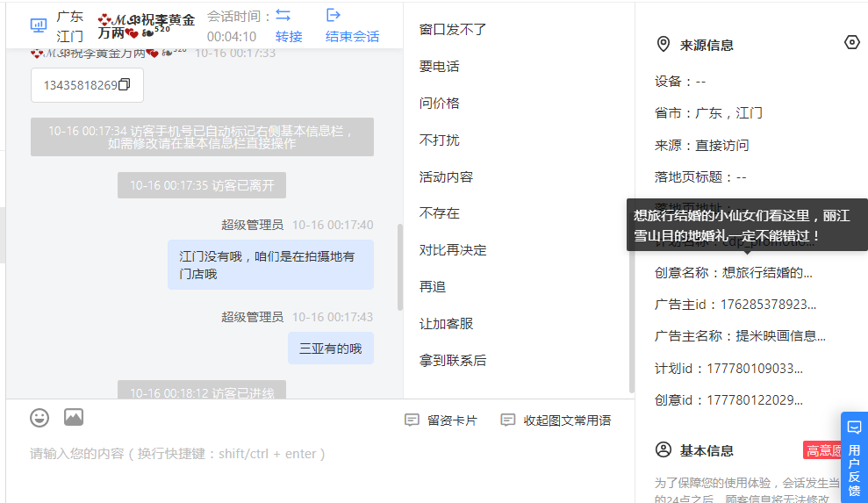Click the phone number 13435818269 card
The height and width of the screenshot is (503, 868).
87,85
